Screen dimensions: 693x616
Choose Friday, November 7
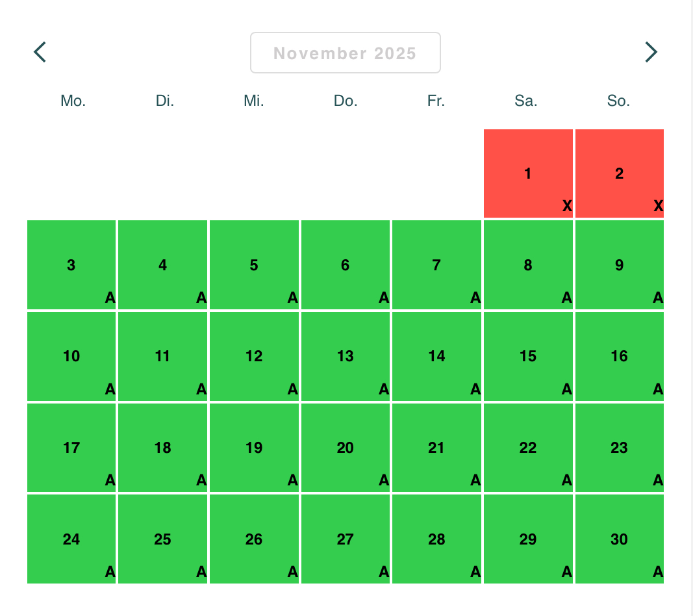tap(436, 265)
